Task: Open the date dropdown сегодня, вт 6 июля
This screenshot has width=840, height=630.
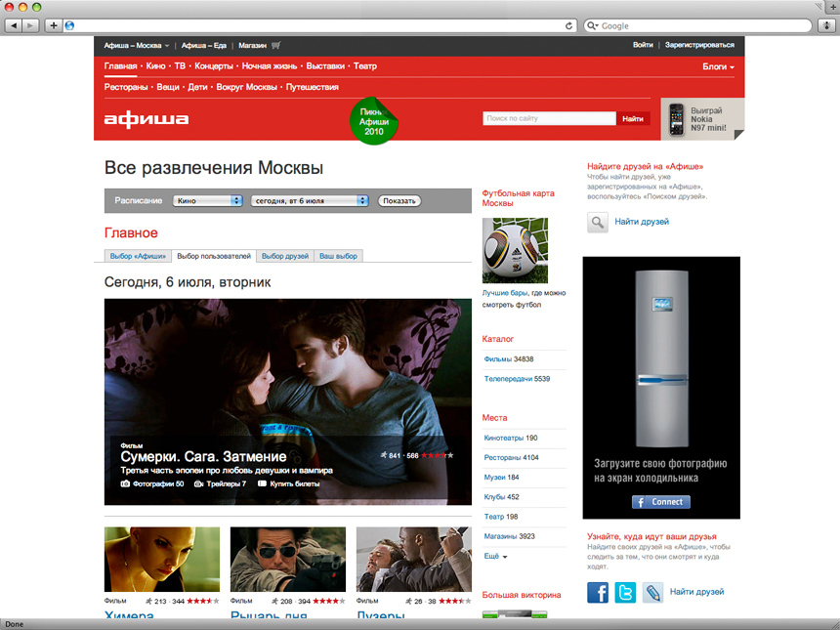Action: [310, 200]
